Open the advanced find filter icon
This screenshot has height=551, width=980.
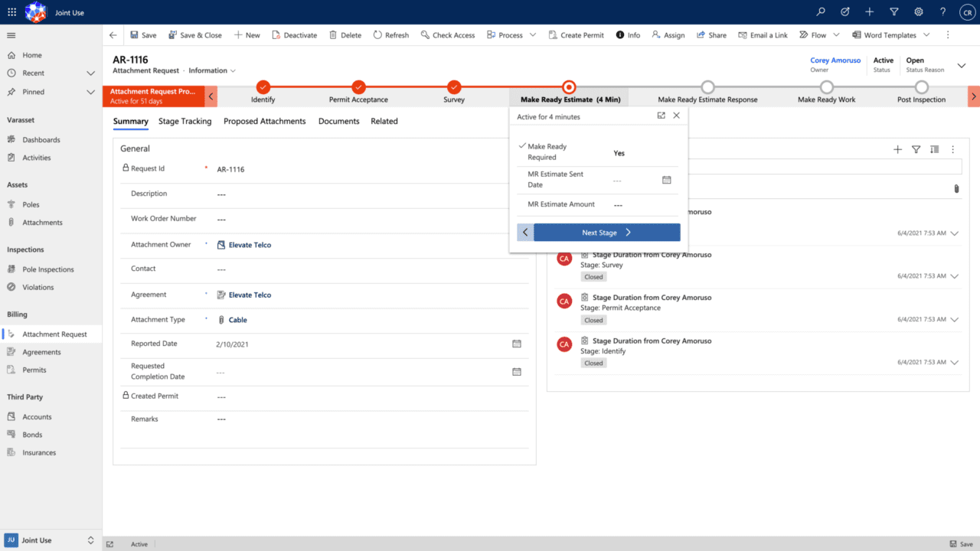(x=893, y=12)
